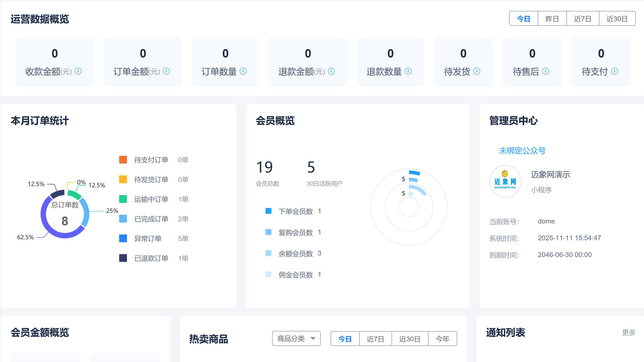The image size is (644, 362).
Task: Click the orange 待支付订单 color swatch
Action: click(x=123, y=160)
